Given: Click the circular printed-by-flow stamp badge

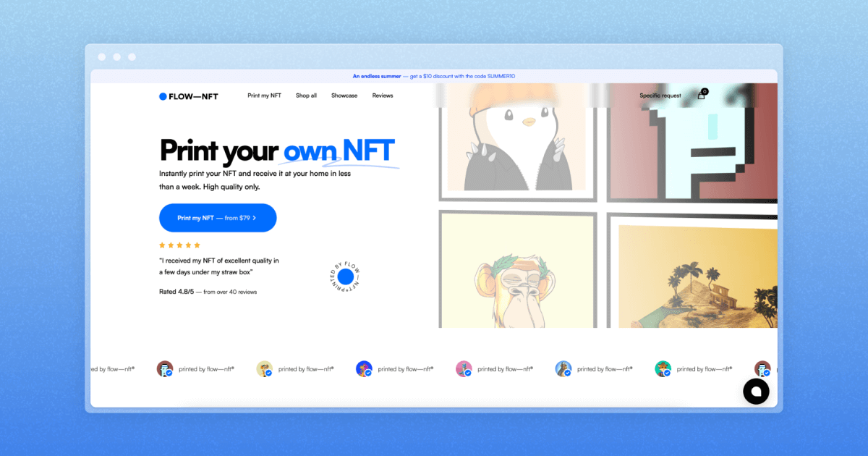Looking at the screenshot, I should (345, 276).
